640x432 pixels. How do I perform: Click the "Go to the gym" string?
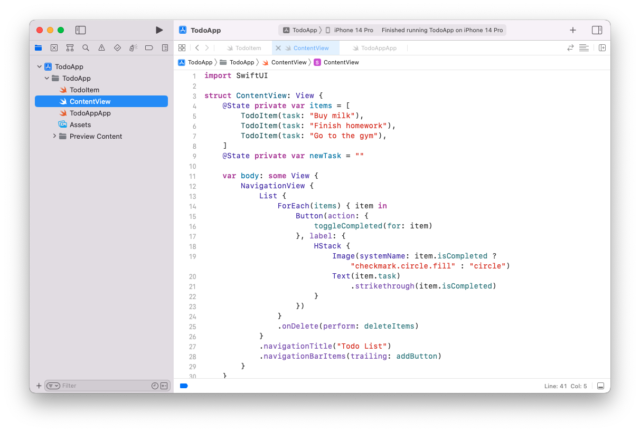coord(343,136)
